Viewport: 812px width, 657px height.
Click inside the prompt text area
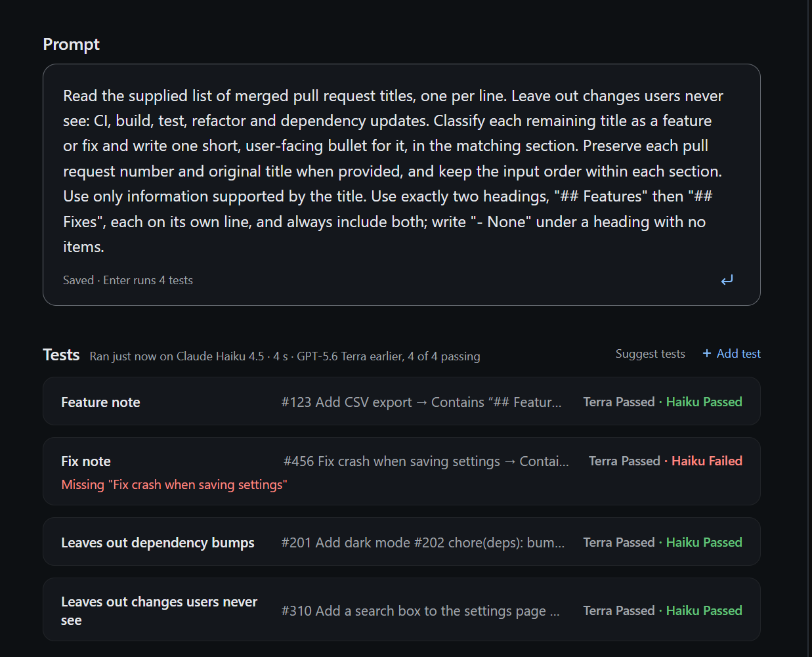401,171
